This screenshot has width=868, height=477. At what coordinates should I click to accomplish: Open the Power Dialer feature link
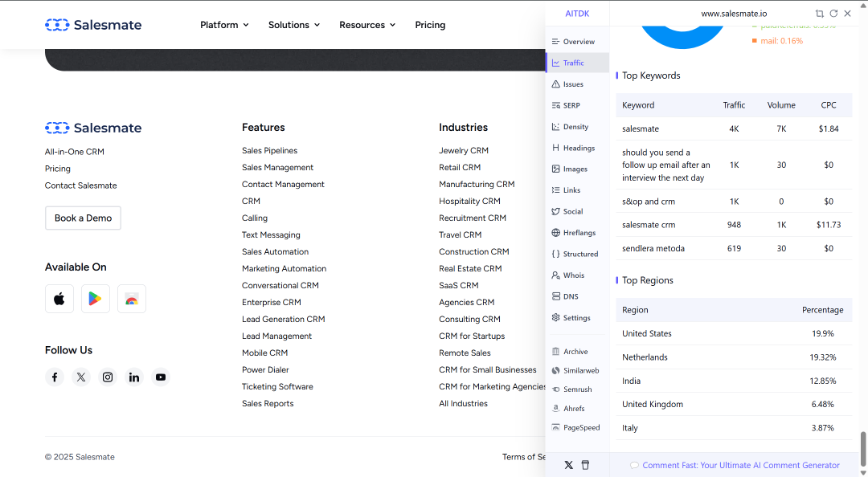[x=265, y=369]
